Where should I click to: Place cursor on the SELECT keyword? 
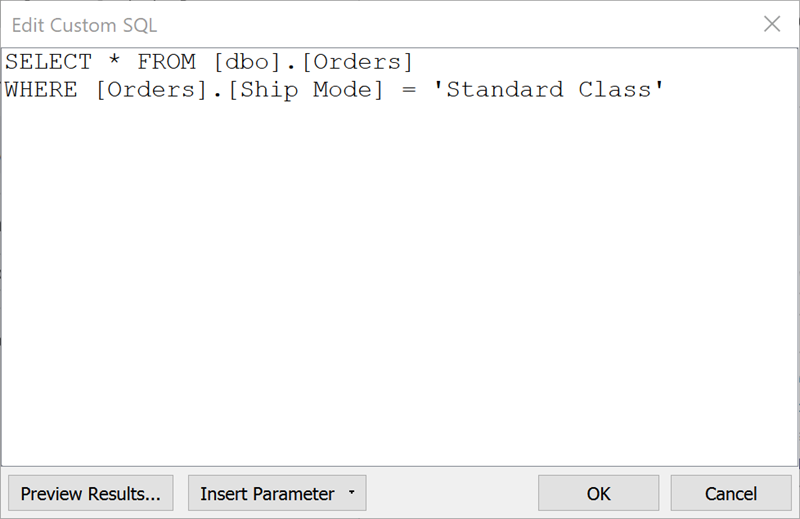coord(48,62)
